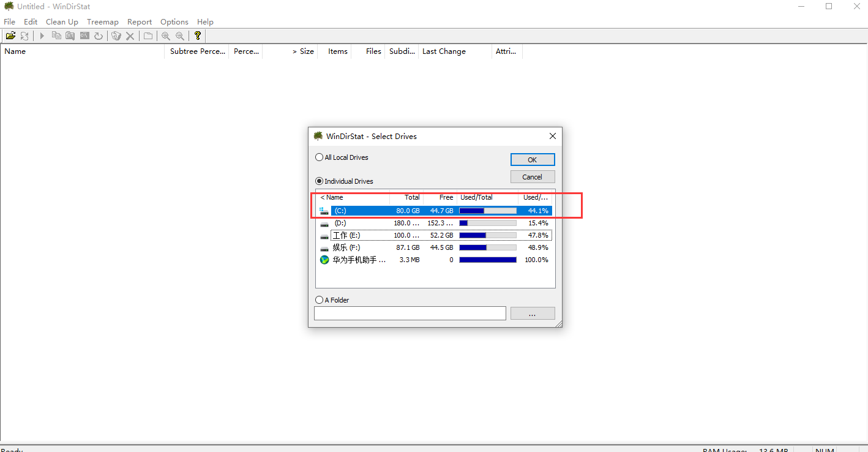Click the 44.7 GB free value
The width and height of the screenshot is (868, 452).
[x=441, y=211]
